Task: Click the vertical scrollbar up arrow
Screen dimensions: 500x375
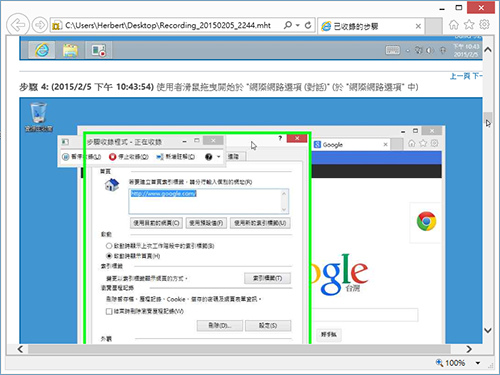Action: [x=488, y=50]
